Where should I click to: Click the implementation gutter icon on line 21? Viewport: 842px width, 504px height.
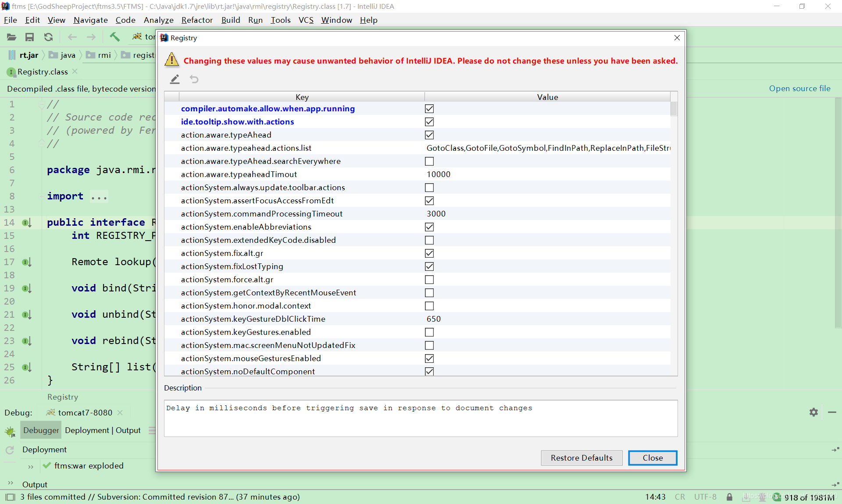point(27,315)
